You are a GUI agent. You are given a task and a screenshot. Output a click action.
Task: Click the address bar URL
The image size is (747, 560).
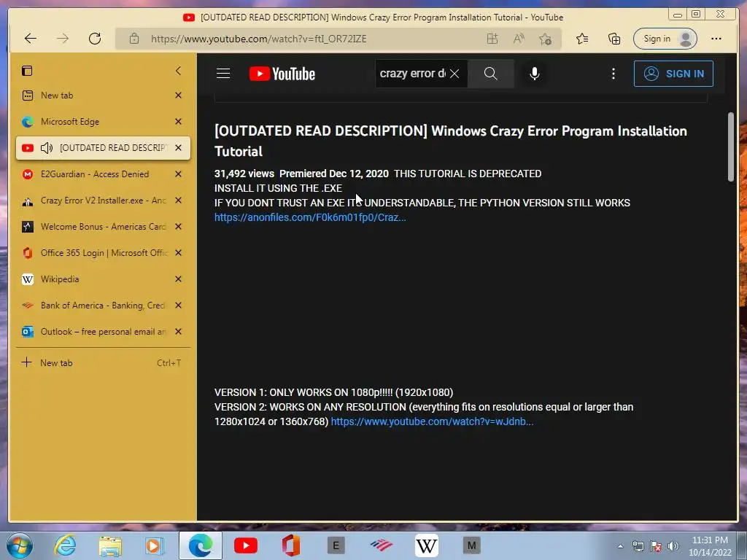pyautogui.click(x=259, y=39)
